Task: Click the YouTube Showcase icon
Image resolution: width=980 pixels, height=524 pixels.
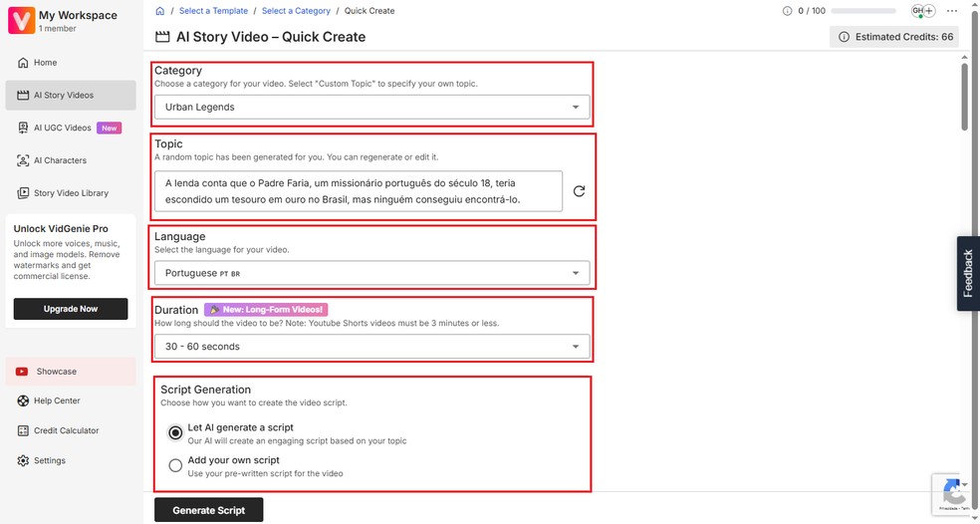Action: (x=22, y=372)
